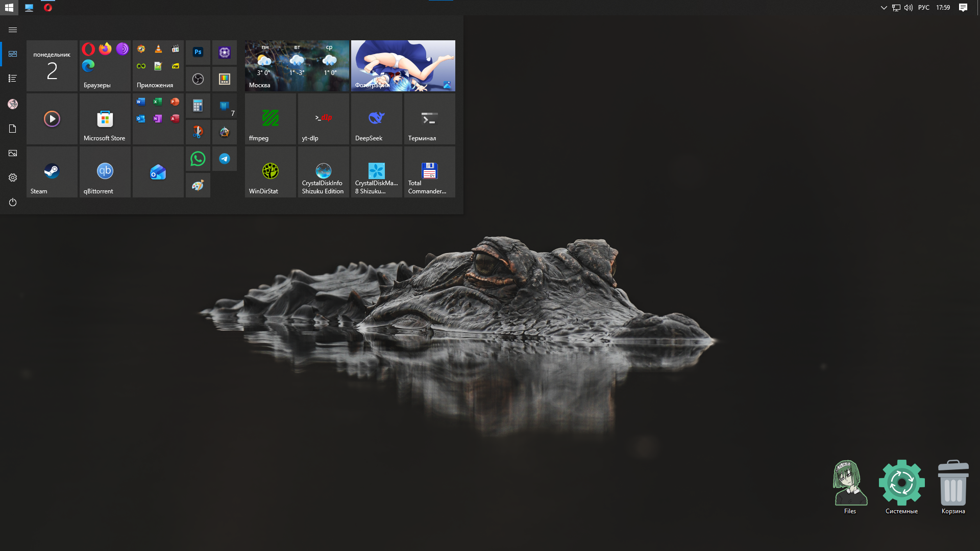The image size is (980, 551).
Task: Open qBittorrent tile
Action: [x=105, y=172]
